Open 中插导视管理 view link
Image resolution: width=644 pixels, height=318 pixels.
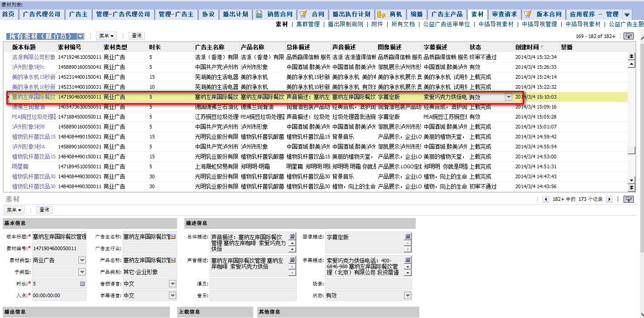point(539,24)
